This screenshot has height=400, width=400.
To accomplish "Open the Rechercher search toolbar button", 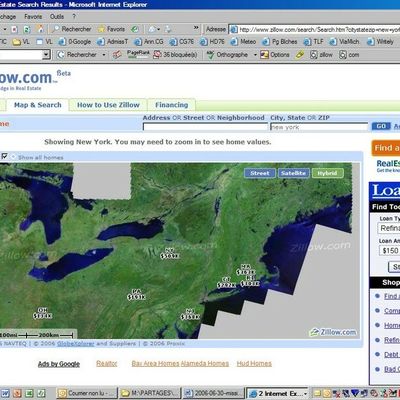I will click(72, 29).
